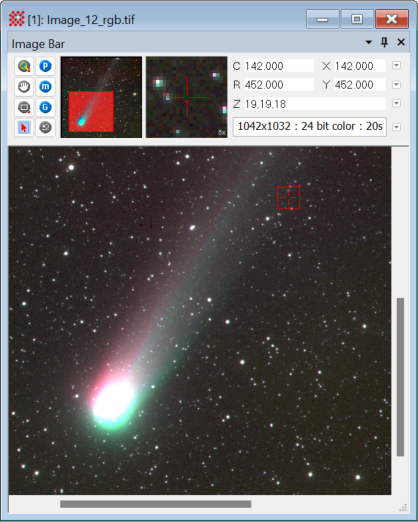Click the blue P button
The height and width of the screenshot is (522, 418).
tap(45, 66)
